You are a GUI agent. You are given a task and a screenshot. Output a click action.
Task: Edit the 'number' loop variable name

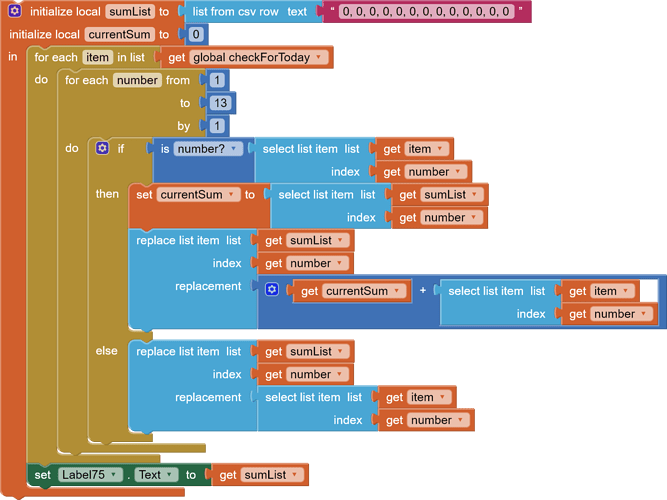point(137,80)
